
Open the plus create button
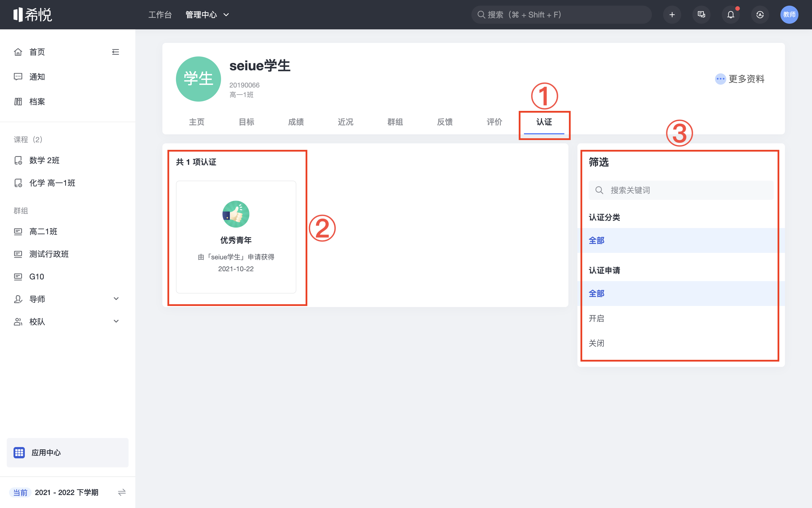672,15
